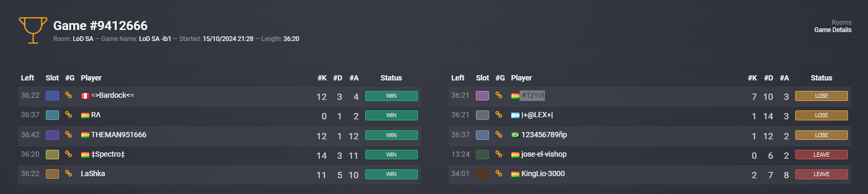Open the Rooms link at top right

pyautogui.click(x=842, y=23)
